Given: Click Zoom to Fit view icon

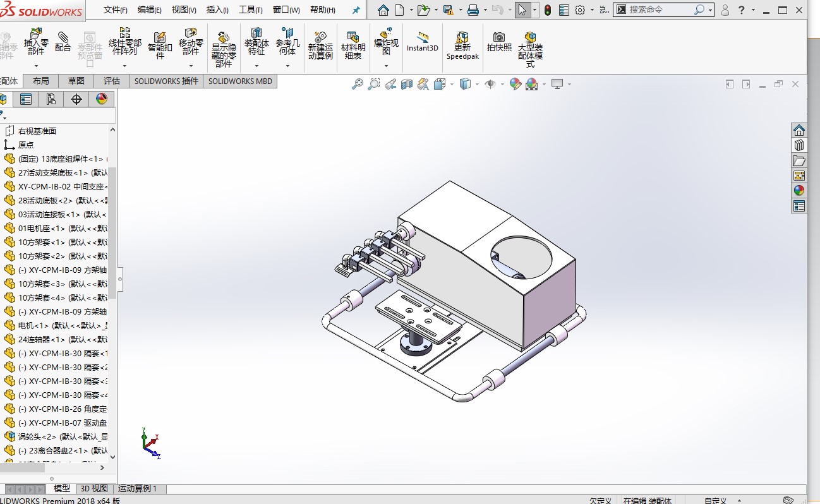Looking at the screenshot, I should [x=358, y=84].
